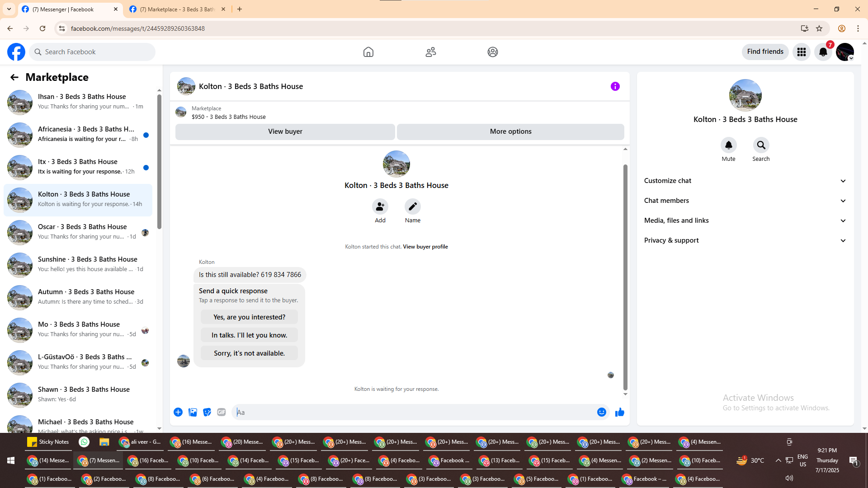Open Ihsan conversation
This screenshot has width=868, height=488.
(78, 102)
